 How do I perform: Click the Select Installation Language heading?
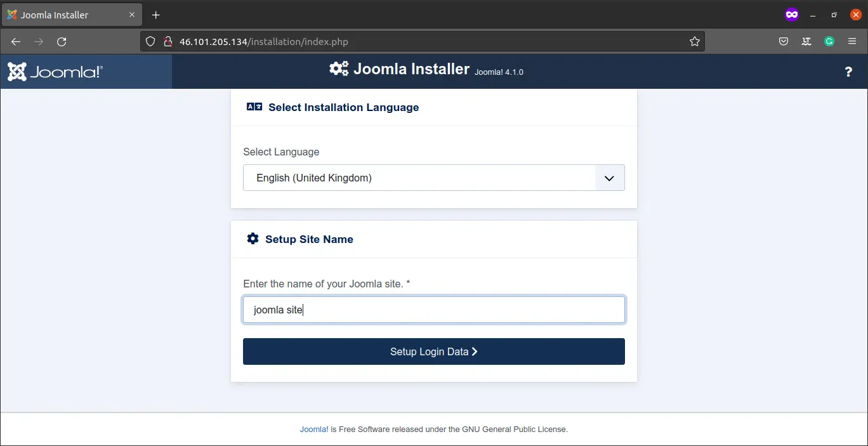343,107
